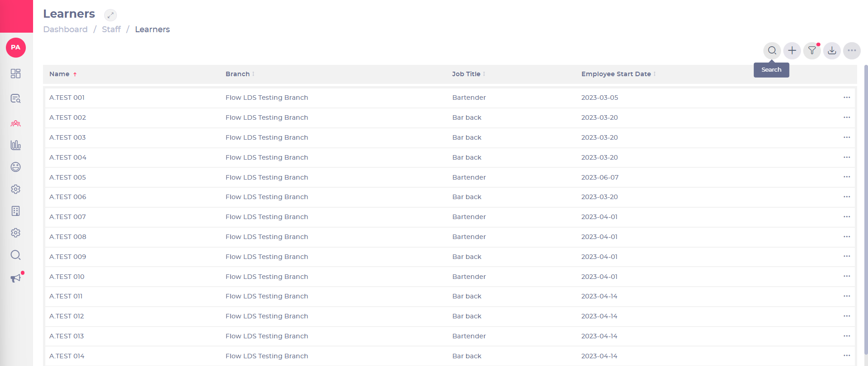Click branch cell of A.TEST 003
868x366 pixels.
tap(267, 137)
